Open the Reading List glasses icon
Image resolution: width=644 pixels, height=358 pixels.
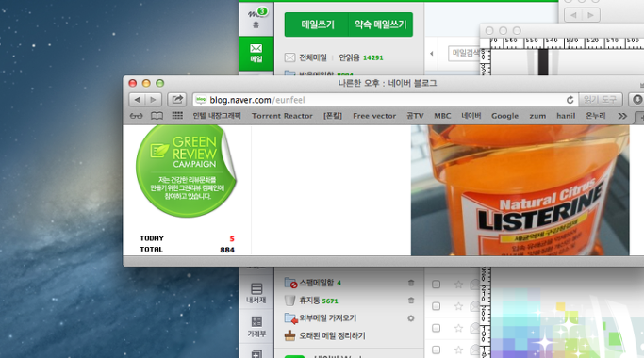click(x=137, y=116)
